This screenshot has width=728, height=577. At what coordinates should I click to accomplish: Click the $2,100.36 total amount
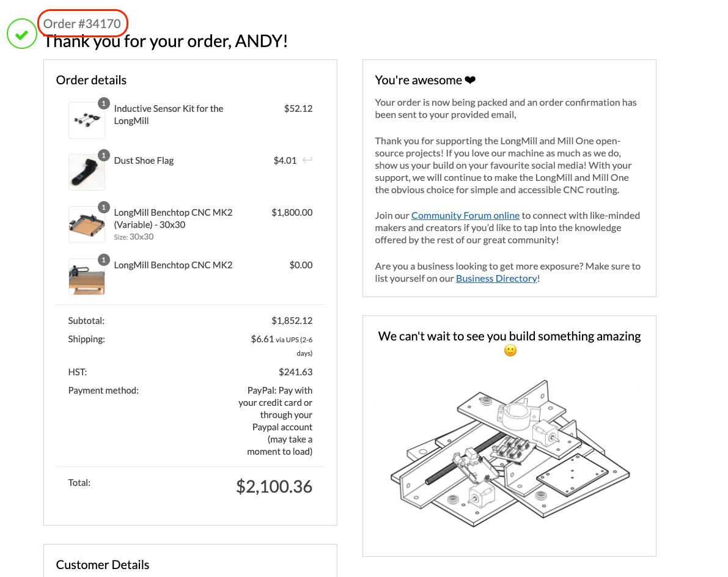(274, 487)
